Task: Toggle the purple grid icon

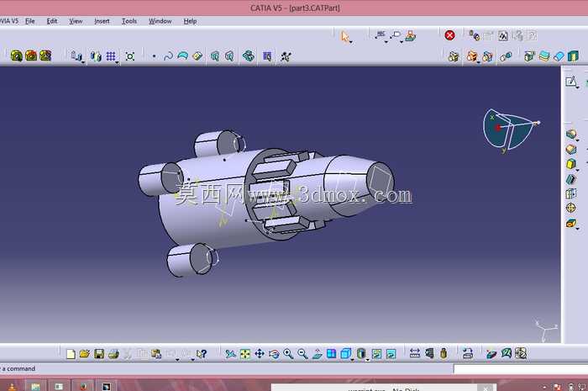Action: point(111,56)
